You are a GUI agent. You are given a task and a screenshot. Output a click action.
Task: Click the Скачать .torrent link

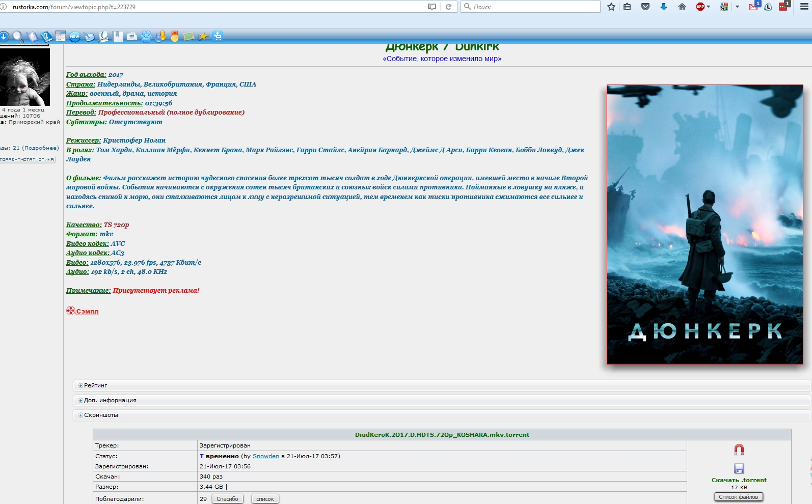click(x=739, y=480)
